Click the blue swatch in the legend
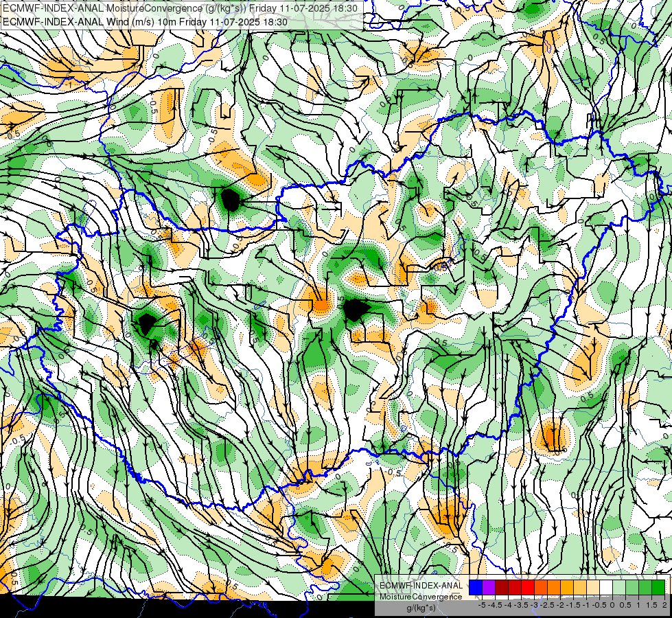672x618 pixels. (x=476, y=587)
